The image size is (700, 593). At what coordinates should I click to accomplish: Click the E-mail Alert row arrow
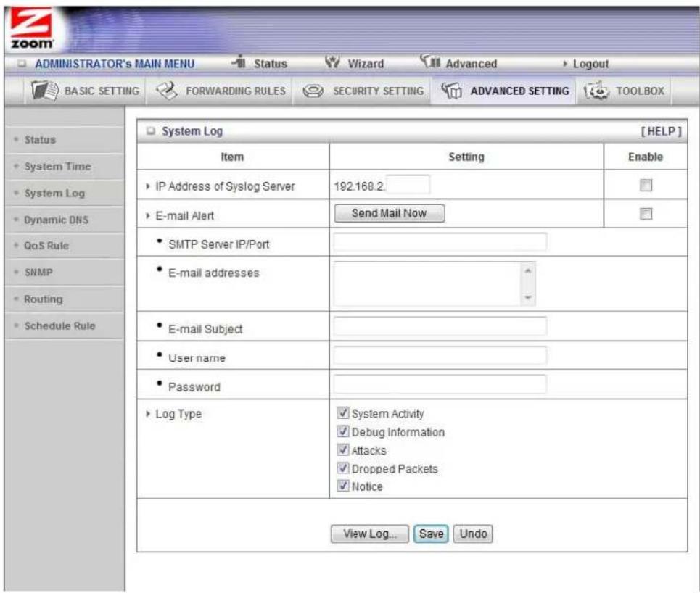(148, 215)
